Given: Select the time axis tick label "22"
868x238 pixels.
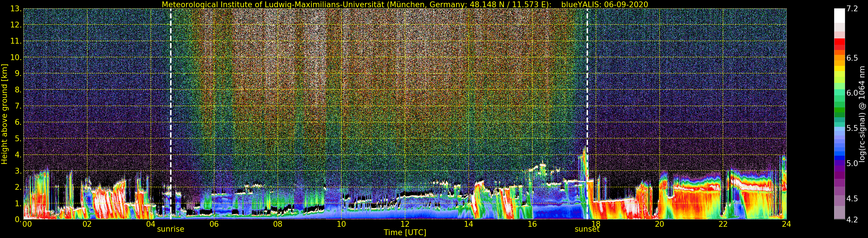Looking at the screenshot, I should click(x=723, y=224).
